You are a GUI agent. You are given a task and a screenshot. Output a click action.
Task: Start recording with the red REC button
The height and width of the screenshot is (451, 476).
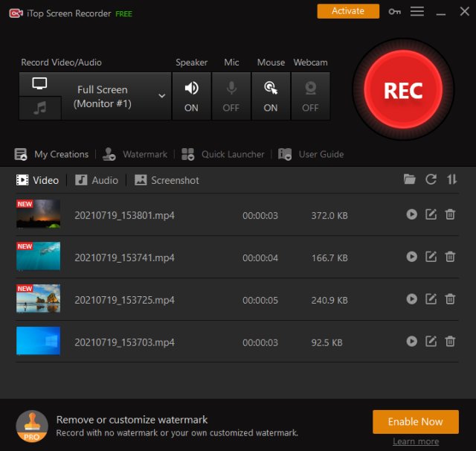click(403, 90)
